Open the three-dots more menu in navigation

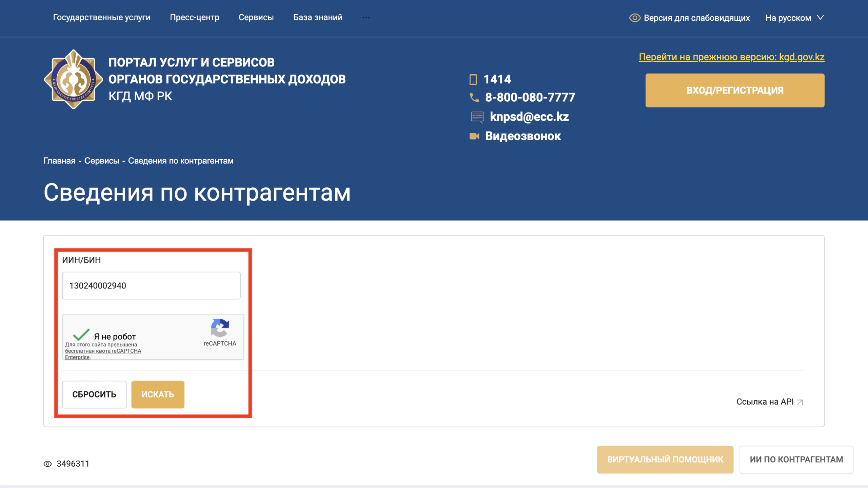366,17
